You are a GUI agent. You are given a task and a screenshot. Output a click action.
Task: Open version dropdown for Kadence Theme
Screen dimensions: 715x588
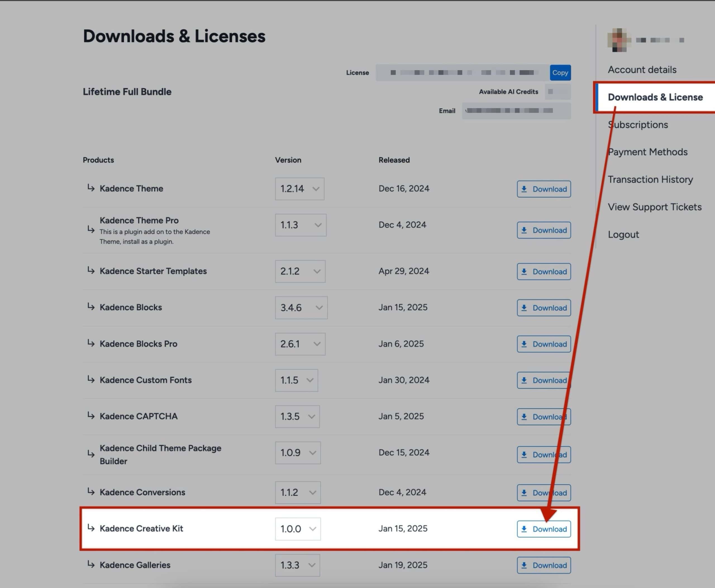300,189
